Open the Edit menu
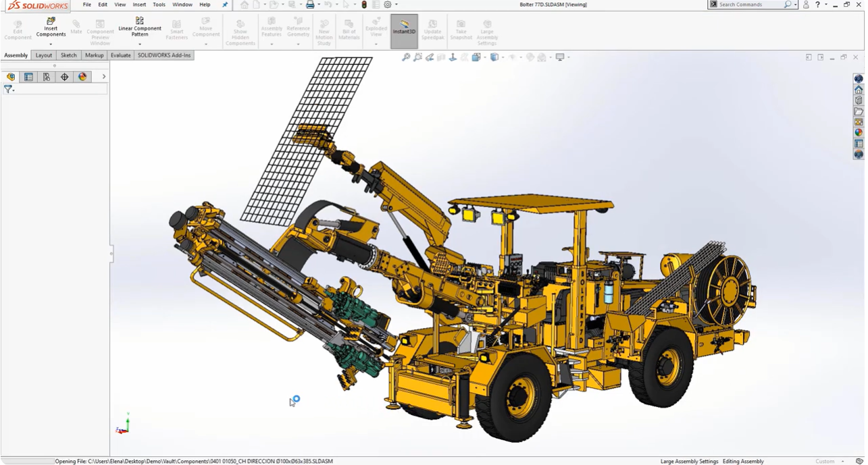The width and height of the screenshot is (868, 465). coord(103,5)
